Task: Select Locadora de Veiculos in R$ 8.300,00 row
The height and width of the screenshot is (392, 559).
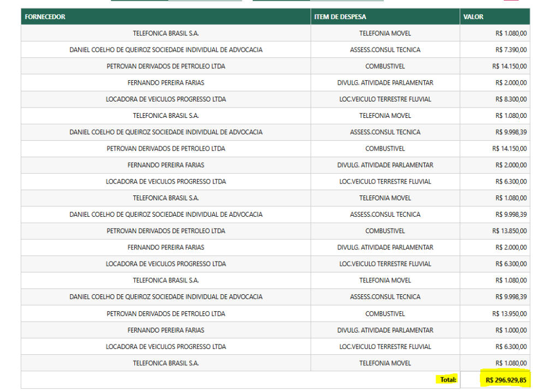Action: 166,99
